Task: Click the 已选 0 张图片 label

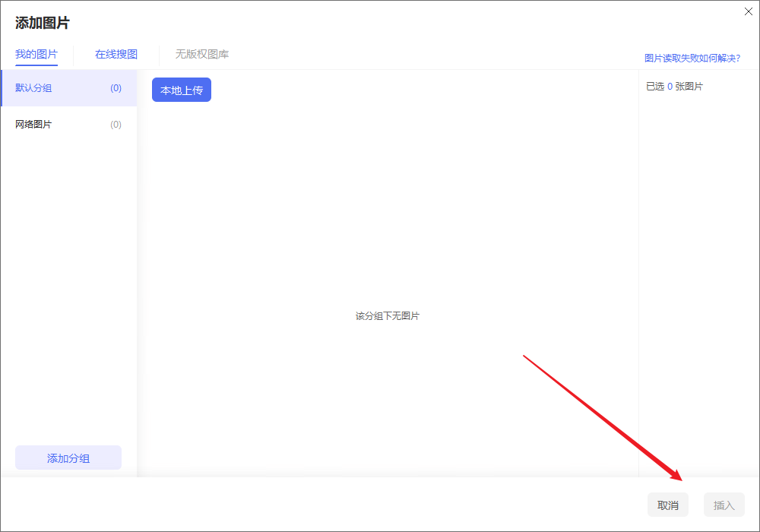Action: pos(674,87)
